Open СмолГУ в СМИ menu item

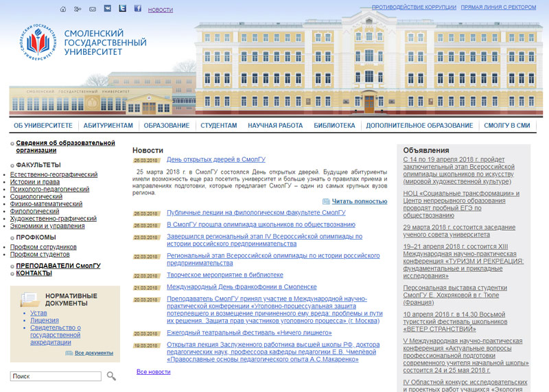[507, 126]
